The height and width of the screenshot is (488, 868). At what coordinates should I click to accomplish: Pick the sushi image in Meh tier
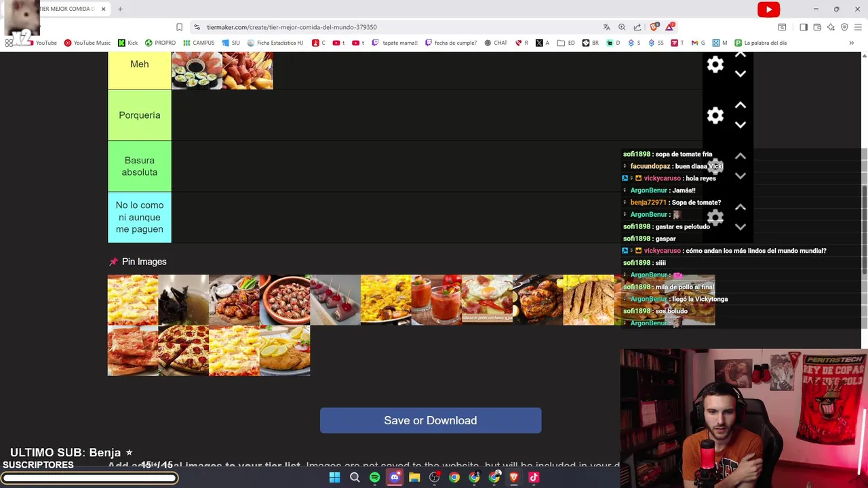197,70
